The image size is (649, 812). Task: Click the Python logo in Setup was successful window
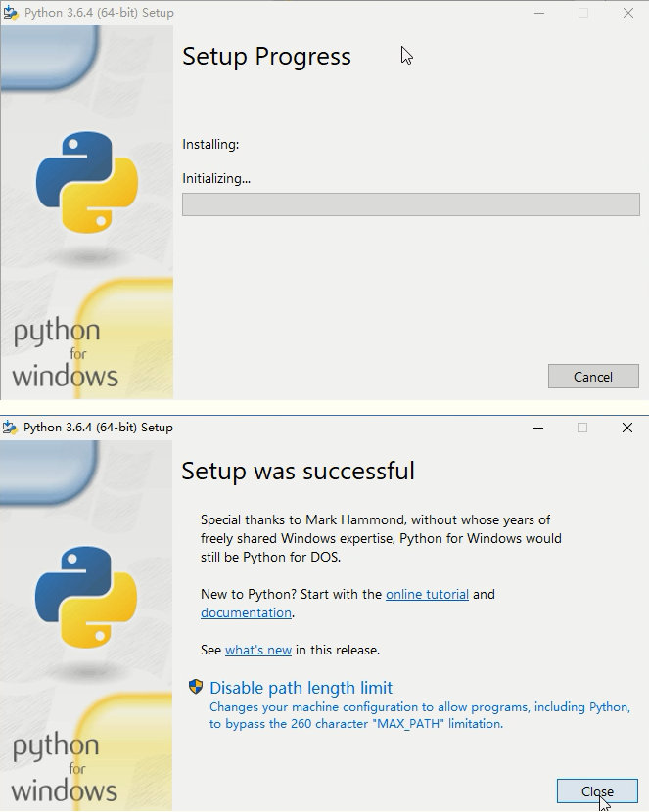tap(86, 597)
